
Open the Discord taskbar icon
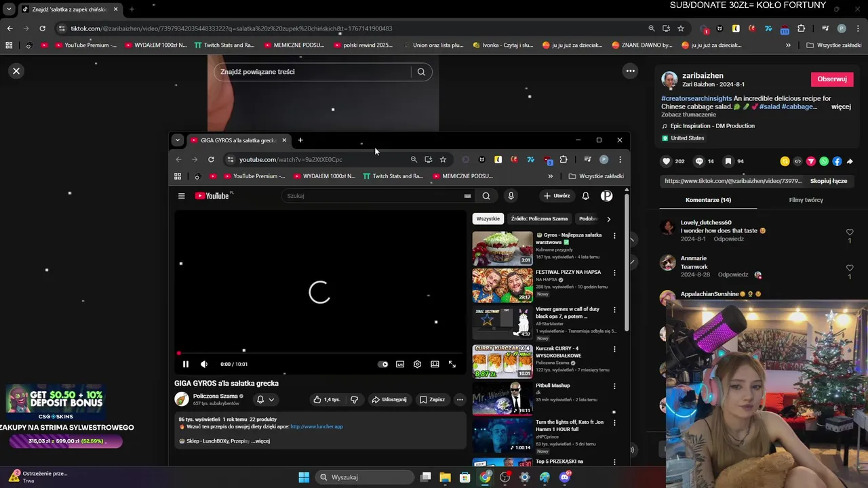(565, 477)
